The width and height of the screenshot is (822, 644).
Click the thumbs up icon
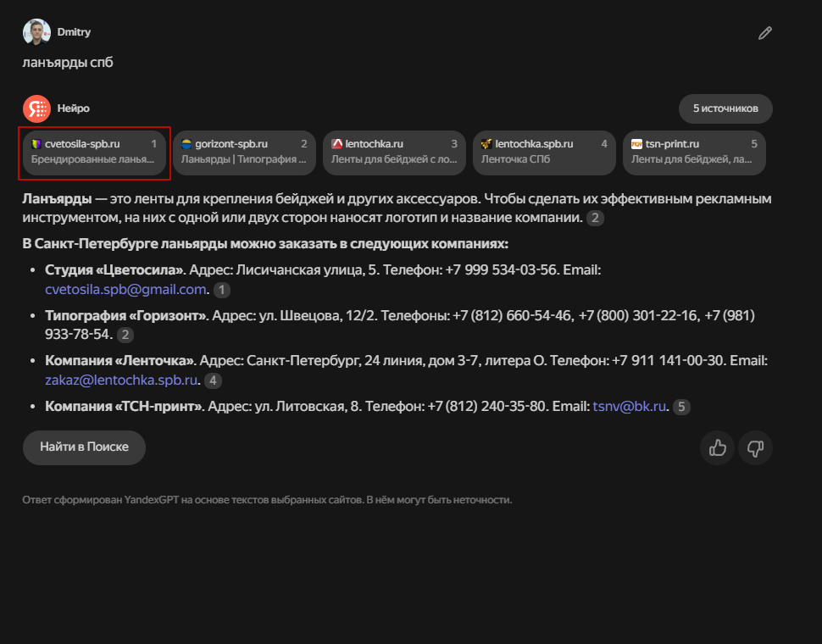(717, 448)
